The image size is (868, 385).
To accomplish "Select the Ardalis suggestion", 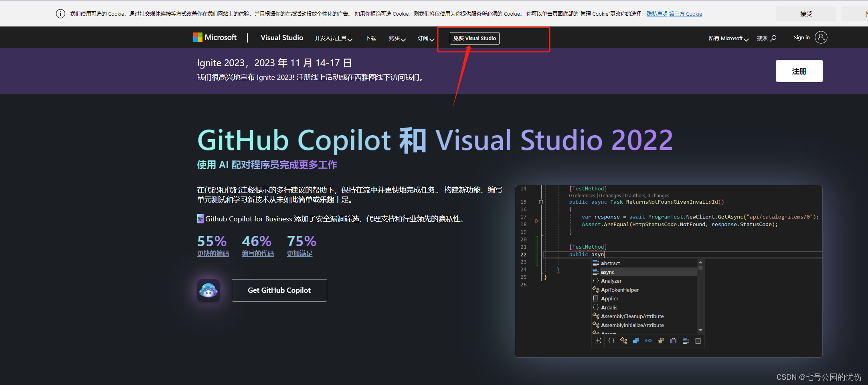I will click(644, 307).
